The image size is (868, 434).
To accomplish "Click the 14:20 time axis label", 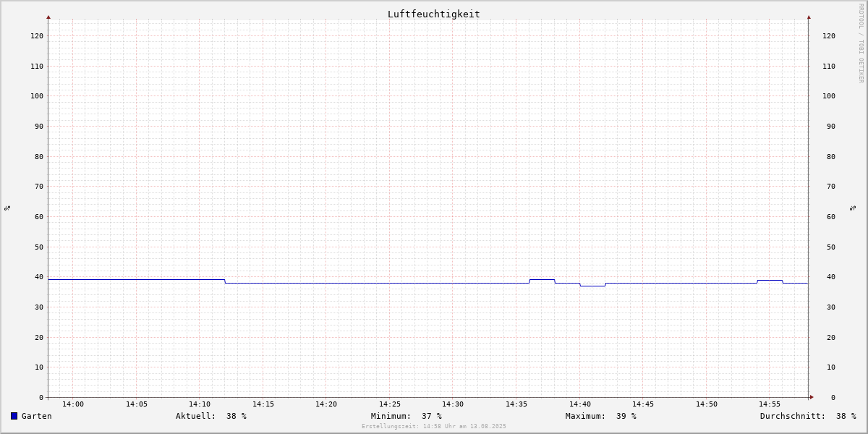I will 326,404.
